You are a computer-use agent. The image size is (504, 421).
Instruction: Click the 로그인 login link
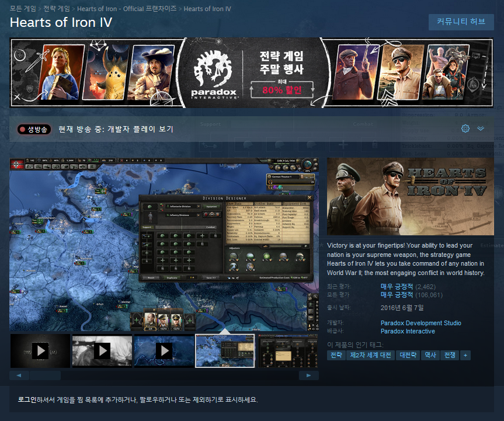pos(27,399)
